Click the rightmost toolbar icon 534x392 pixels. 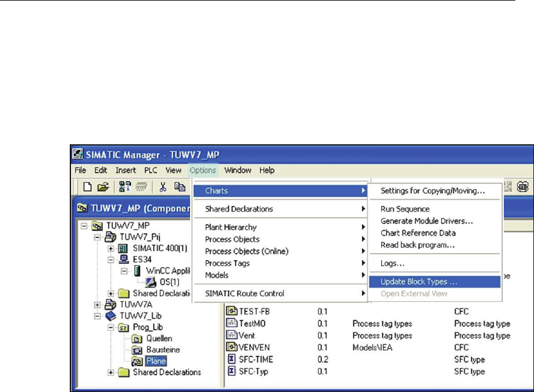(523, 186)
